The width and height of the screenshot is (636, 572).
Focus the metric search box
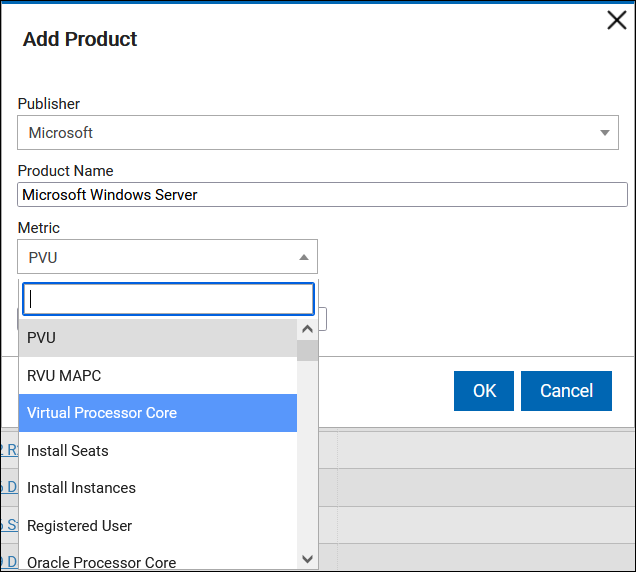(168, 299)
